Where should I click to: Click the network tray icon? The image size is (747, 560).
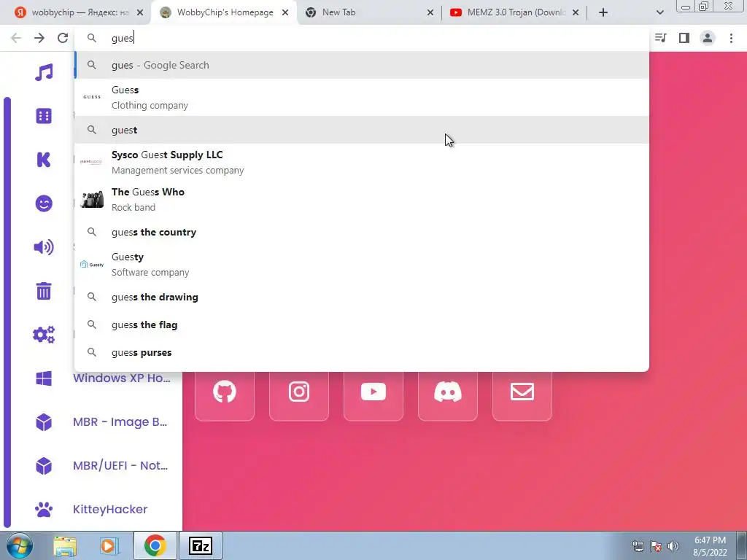638,546
